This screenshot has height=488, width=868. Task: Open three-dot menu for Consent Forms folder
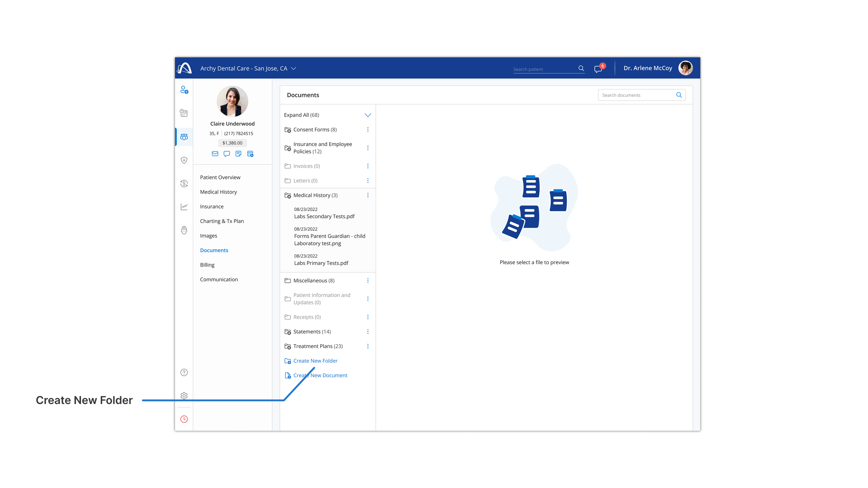point(368,129)
